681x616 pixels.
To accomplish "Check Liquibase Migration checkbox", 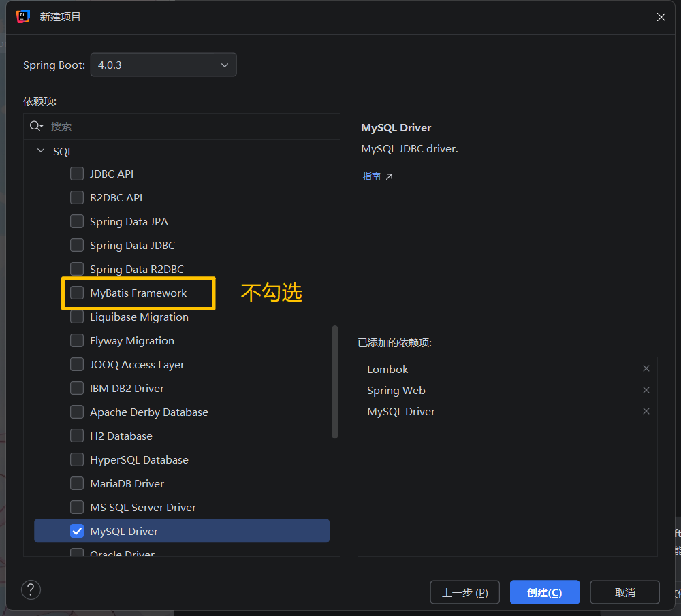I will coord(77,317).
